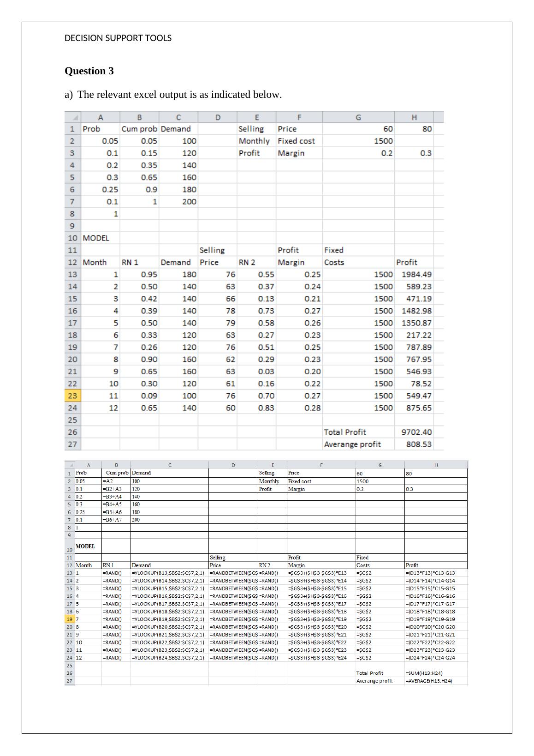Screen dimensions: 534x756
Task: Click the select-all corner of the upper spreadsheet
Action: coord(72,117)
